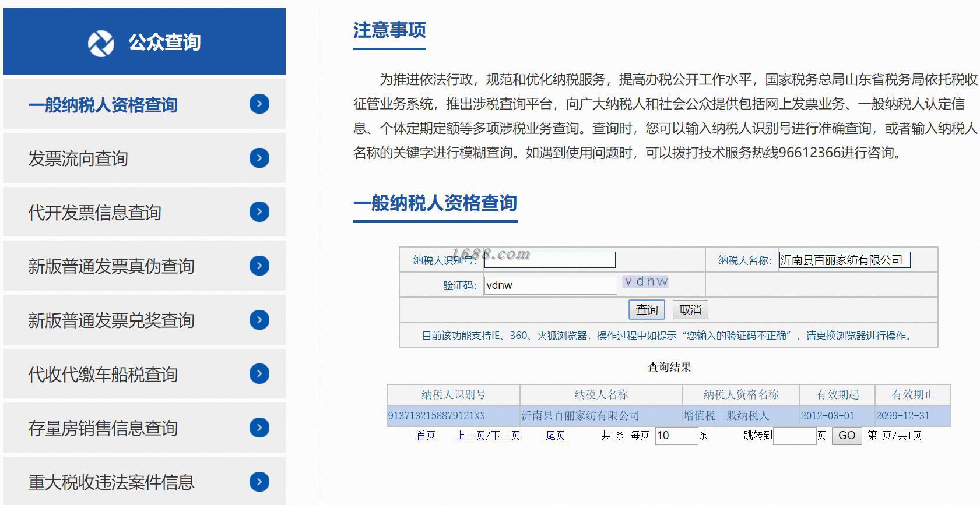Select result cell 沂南县百丽家纺有限公司
Screen dimensions: 980x505
601,416
